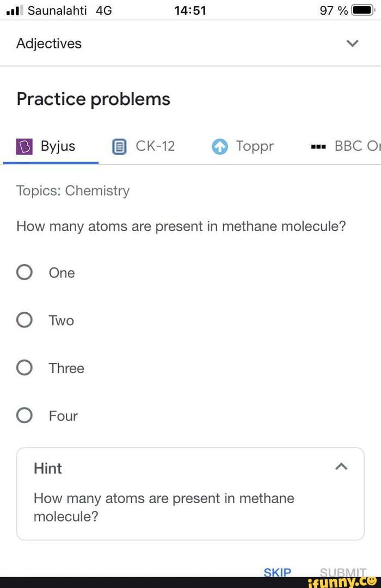Open the CK-12 tab
381x588 pixels.
tap(143, 146)
